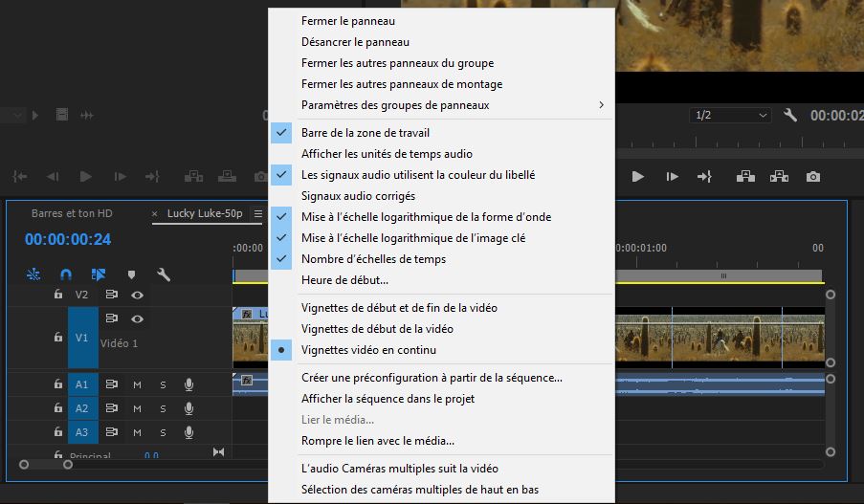
Task: Toggle lock on track V1
Action: click(58, 338)
